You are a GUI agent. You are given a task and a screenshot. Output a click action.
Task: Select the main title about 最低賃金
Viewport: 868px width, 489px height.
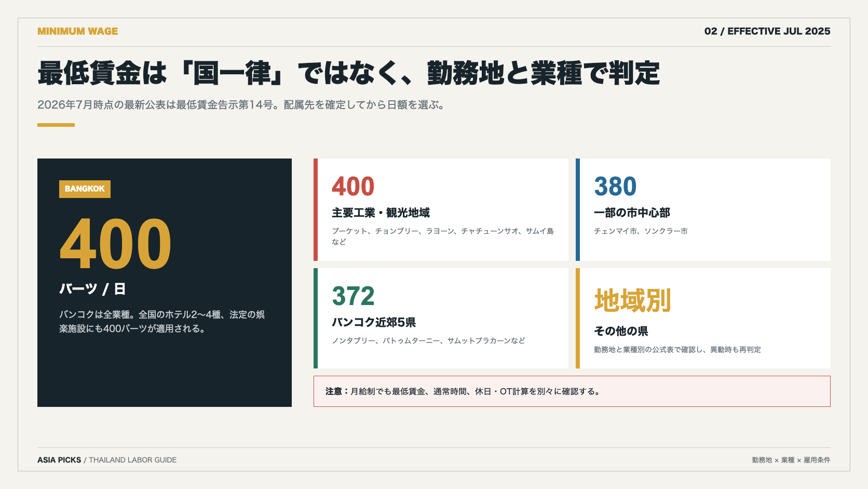point(349,73)
